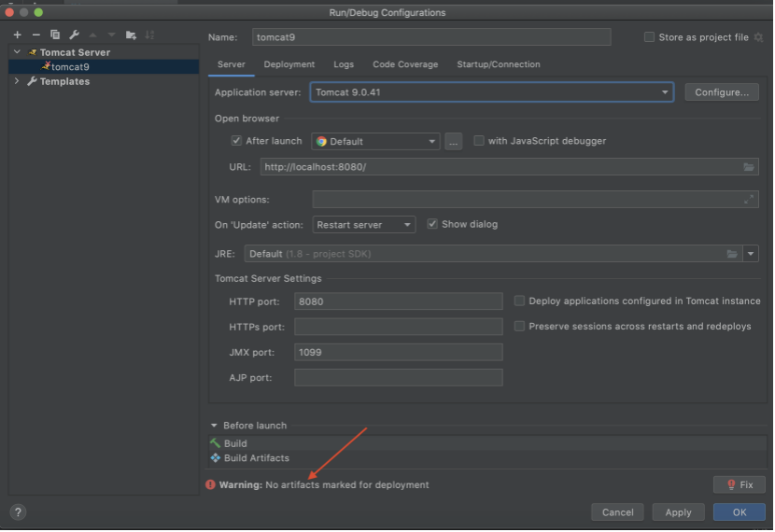Browse for the JRE folder

tap(732, 254)
